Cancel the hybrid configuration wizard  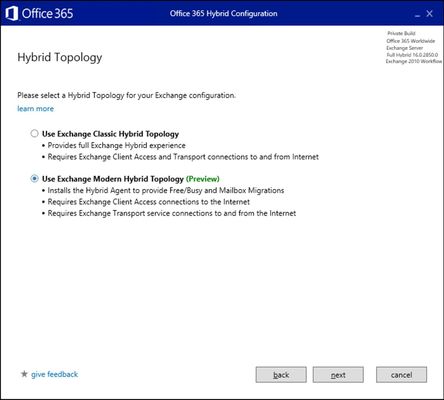tap(401, 375)
